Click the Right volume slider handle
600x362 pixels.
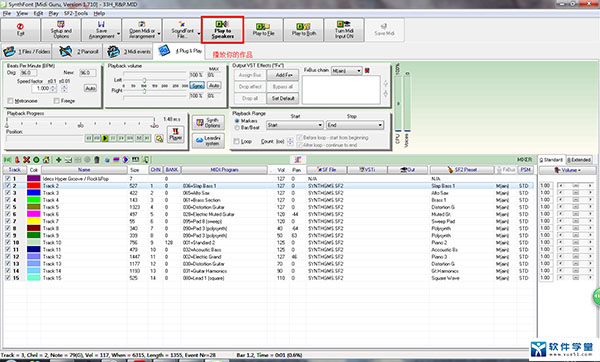144,91
